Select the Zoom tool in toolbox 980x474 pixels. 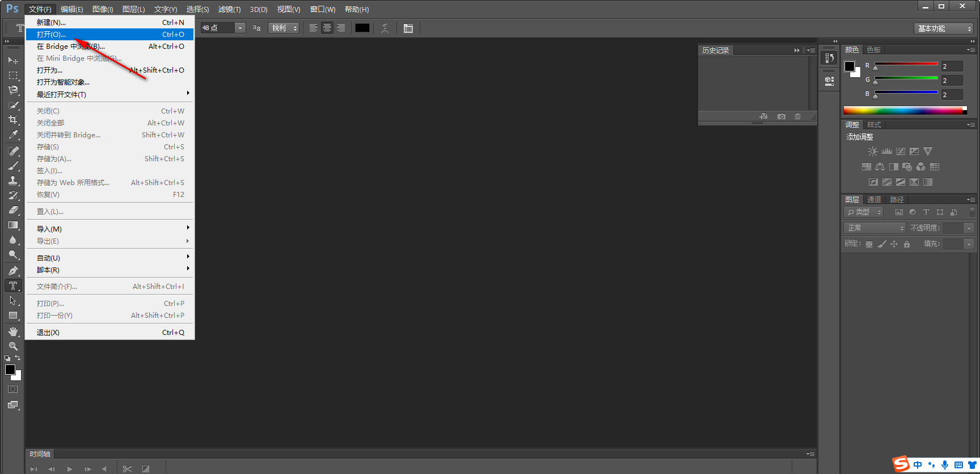click(13, 346)
